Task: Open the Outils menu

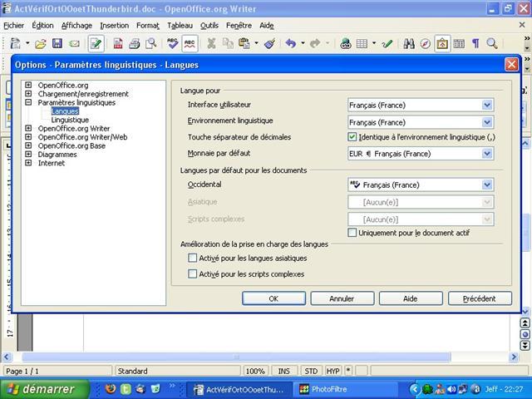Action: tap(209, 26)
